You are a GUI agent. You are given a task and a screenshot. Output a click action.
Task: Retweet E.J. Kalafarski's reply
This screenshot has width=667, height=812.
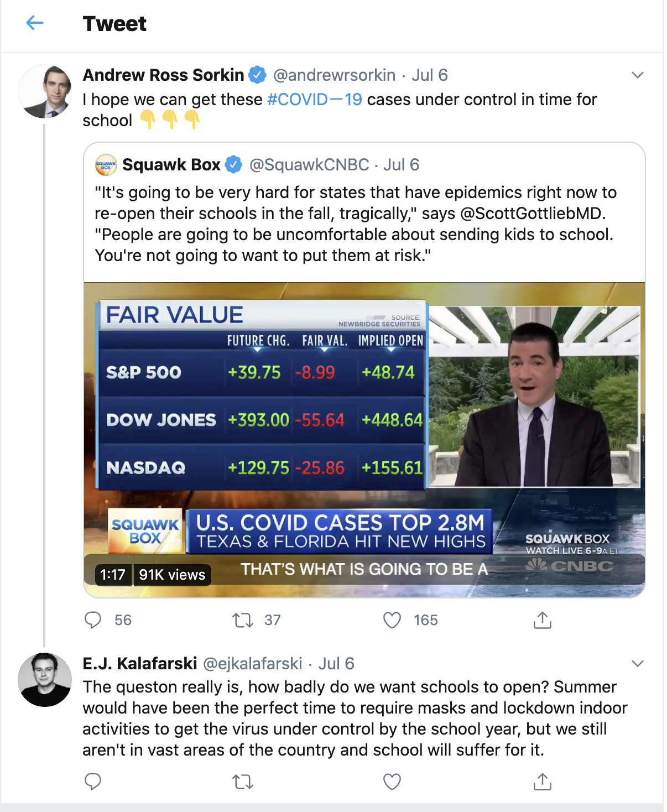pos(243,782)
